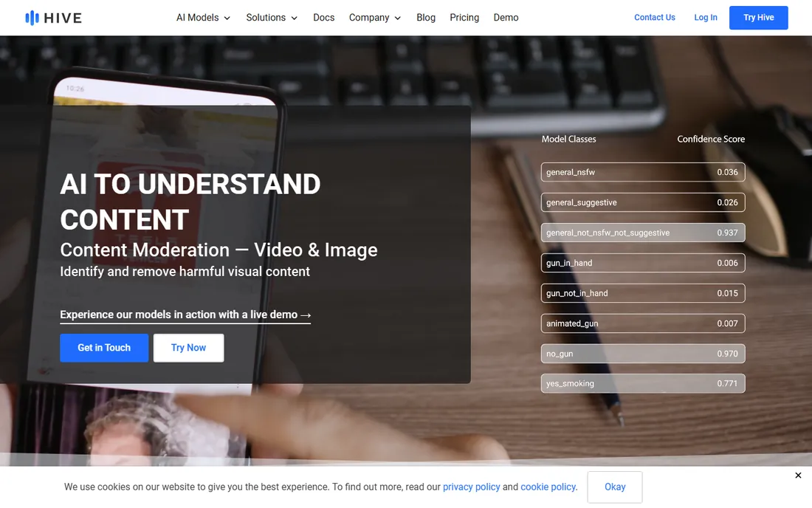The width and height of the screenshot is (812, 508).
Task: Select the no_gun class row
Action: [643, 354]
